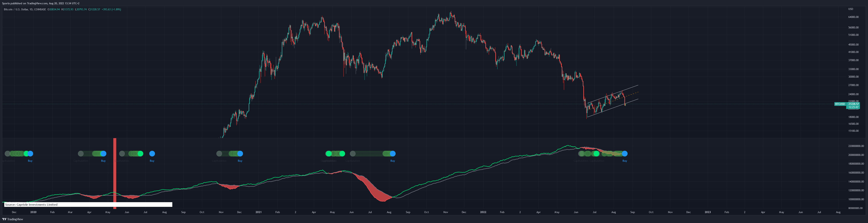The height and width of the screenshot is (223, 868).
Task: Click the 2023 year label on time axis
Action: pos(708,212)
